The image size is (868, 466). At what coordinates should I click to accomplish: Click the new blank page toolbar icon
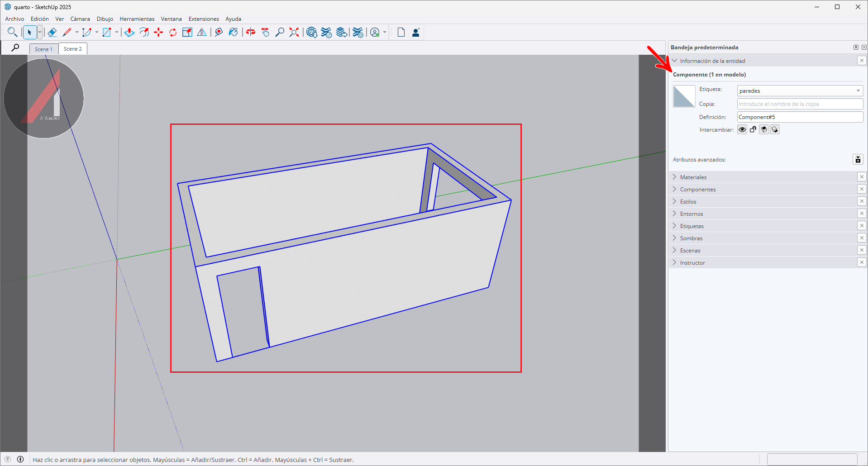pos(401,32)
